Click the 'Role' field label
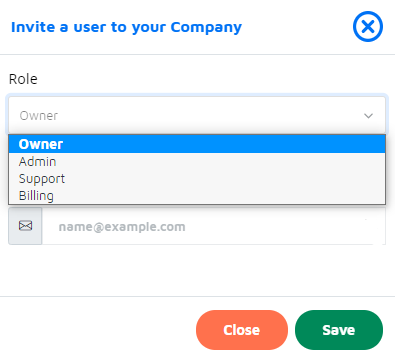 pyautogui.click(x=23, y=79)
